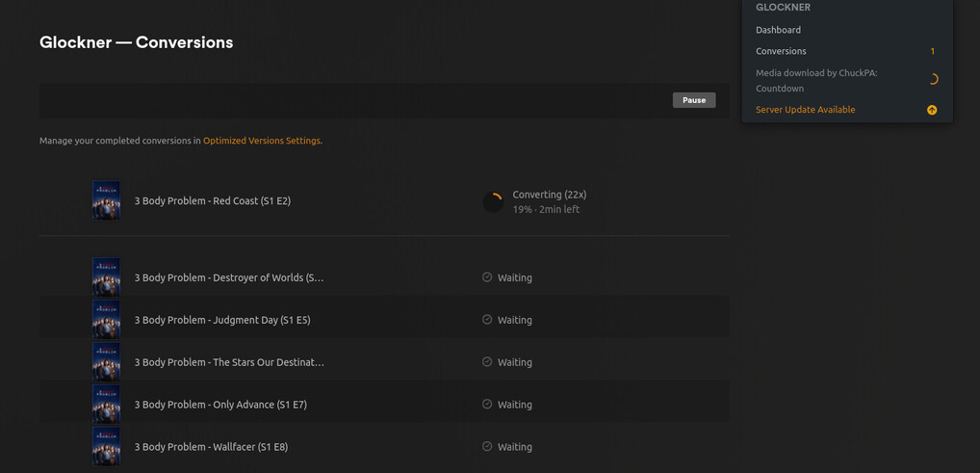The height and width of the screenshot is (473, 980).
Task: Click the Conversions count badge
Action: 932,51
